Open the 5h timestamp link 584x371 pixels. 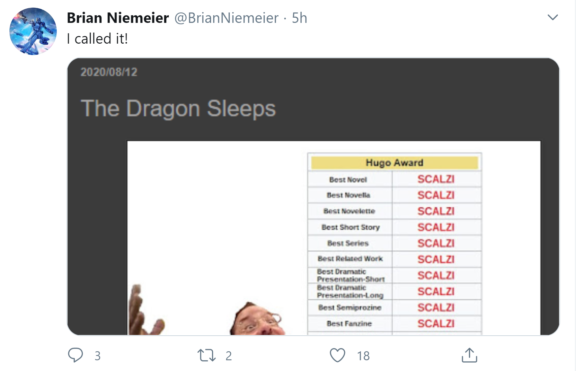click(x=299, y=18)
